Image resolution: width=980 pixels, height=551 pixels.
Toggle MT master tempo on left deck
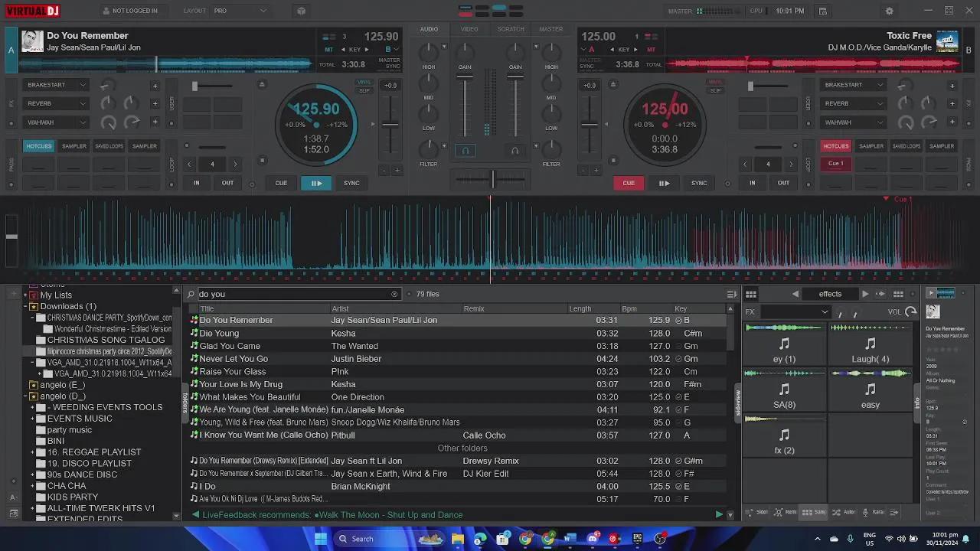tap(328, 49)
